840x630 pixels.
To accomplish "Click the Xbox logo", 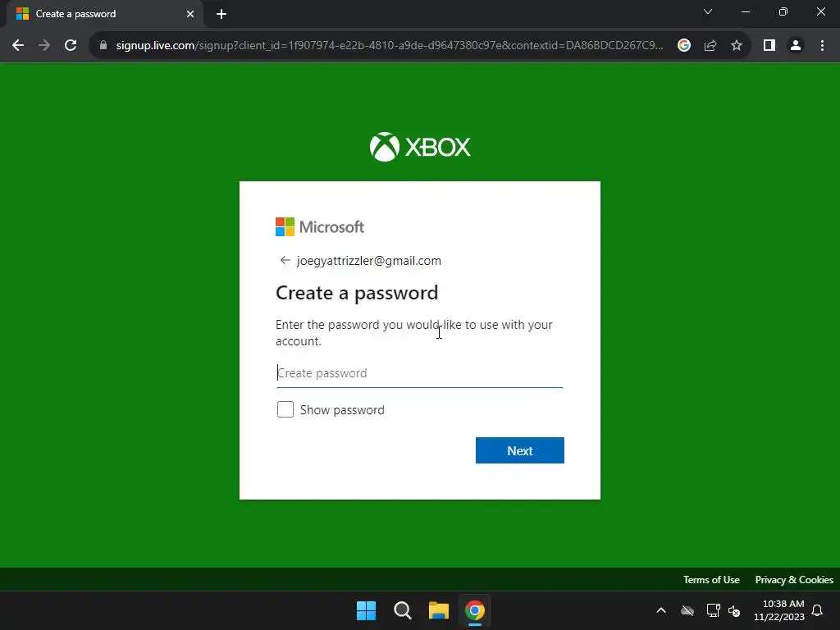I will pyautogui.click(x=420, y=147).
